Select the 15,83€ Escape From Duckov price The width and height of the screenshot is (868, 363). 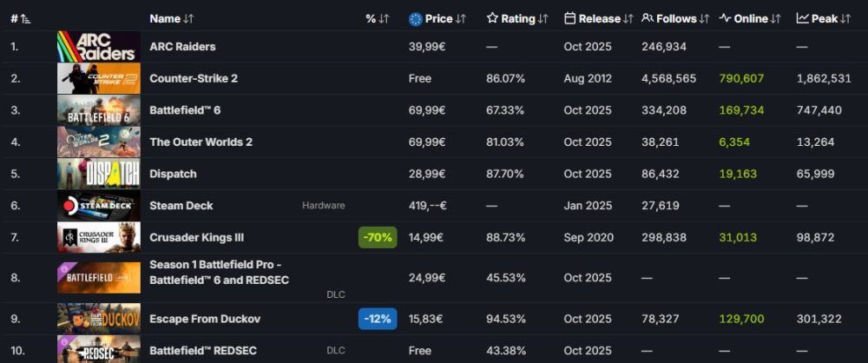[x=427, y=319]
